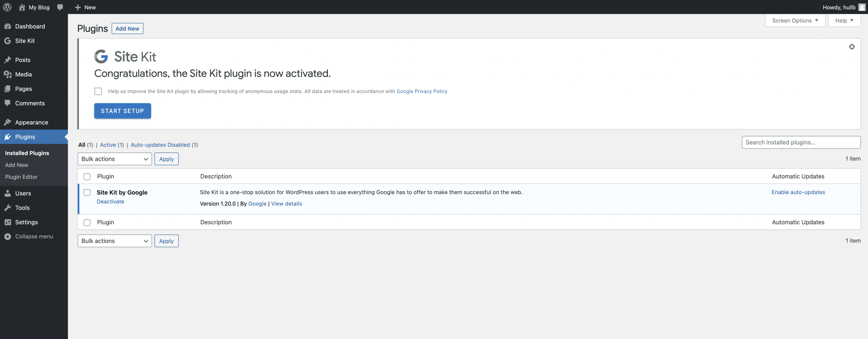Screen dimensions: 868x339
Task: Click the Site Kit Google icon in sidebar
Action: pos(8,41)
